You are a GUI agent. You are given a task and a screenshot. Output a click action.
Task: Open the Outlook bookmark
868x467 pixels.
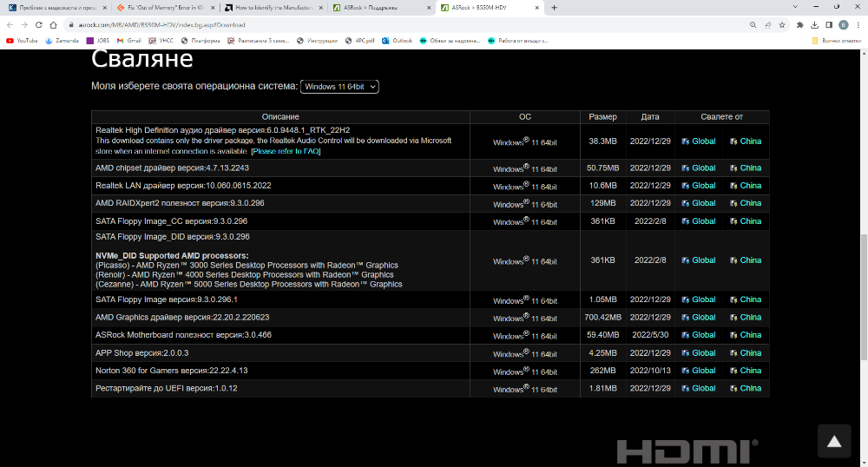click(397, 41)
